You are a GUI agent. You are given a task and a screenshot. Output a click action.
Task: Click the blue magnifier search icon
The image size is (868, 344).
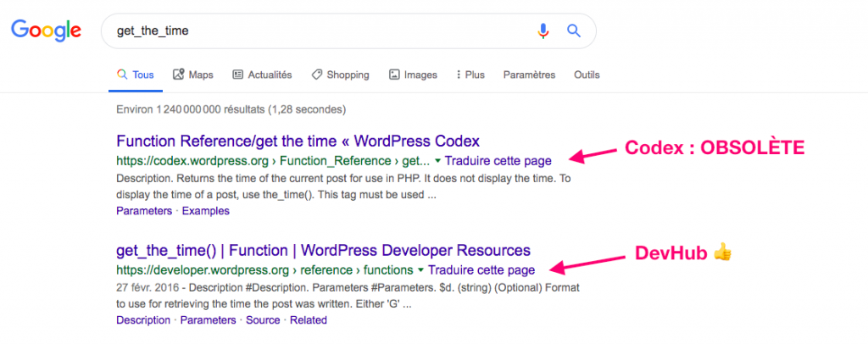pos(574,31)
